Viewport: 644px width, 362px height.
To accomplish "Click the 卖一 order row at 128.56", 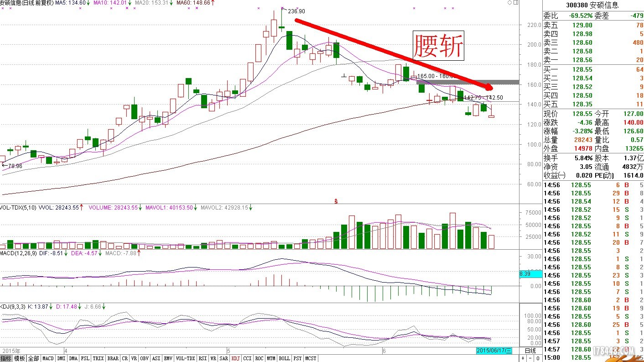I will pos(593,60).
